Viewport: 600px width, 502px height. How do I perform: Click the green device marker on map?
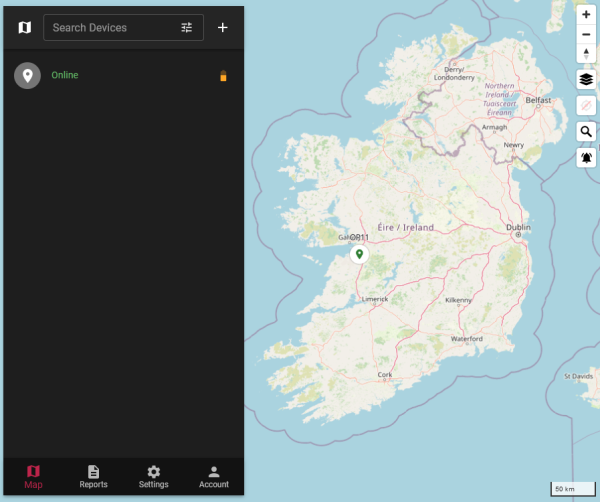[359, 254]
